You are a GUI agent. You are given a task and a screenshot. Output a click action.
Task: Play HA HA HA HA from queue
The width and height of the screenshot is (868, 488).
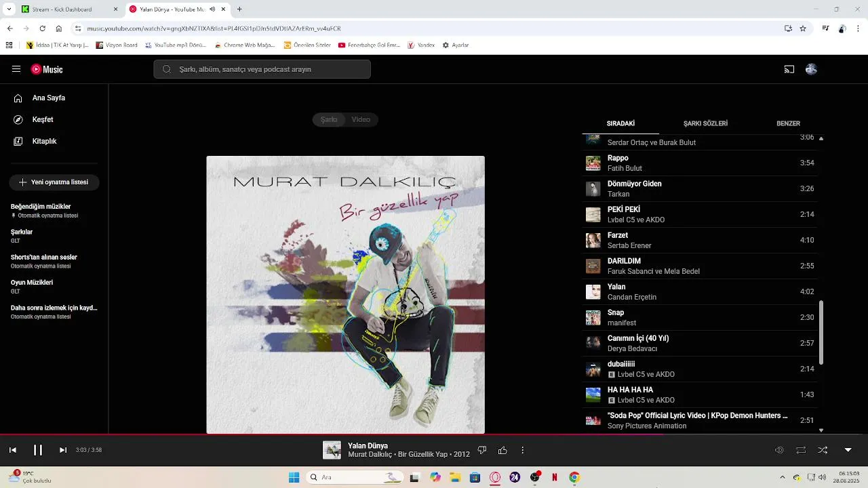tap(700, 395)
